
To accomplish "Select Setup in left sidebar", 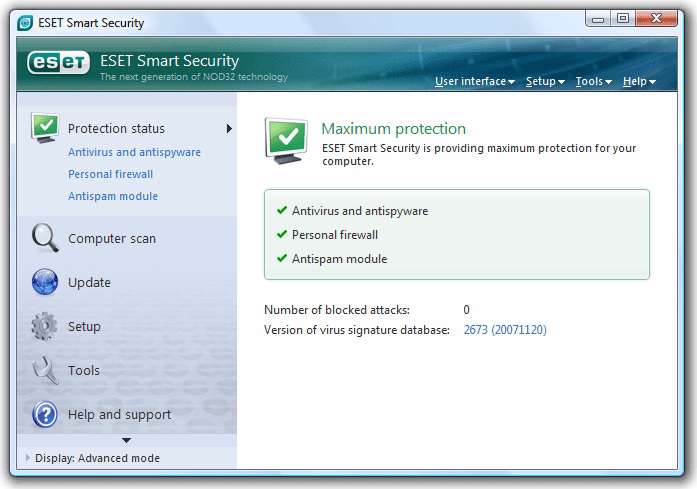I will pos(84,326).
